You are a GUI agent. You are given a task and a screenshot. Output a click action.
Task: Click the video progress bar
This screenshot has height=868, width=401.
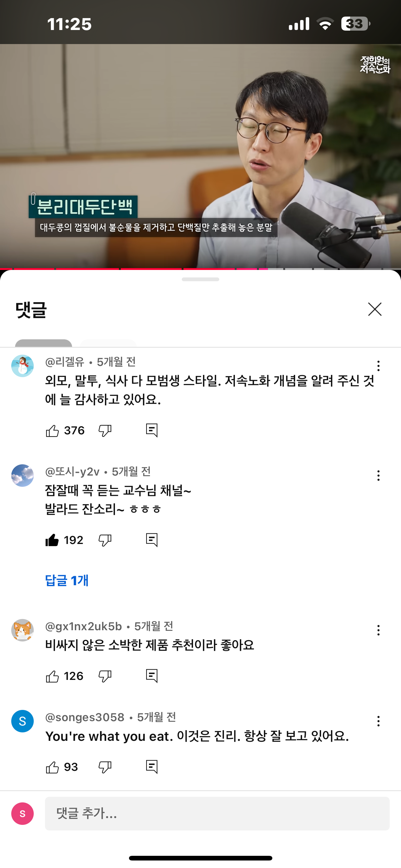click(200, 269)
